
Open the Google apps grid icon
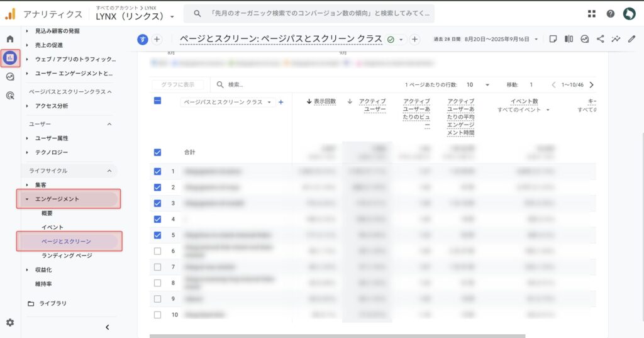click(x=591, y=13)
